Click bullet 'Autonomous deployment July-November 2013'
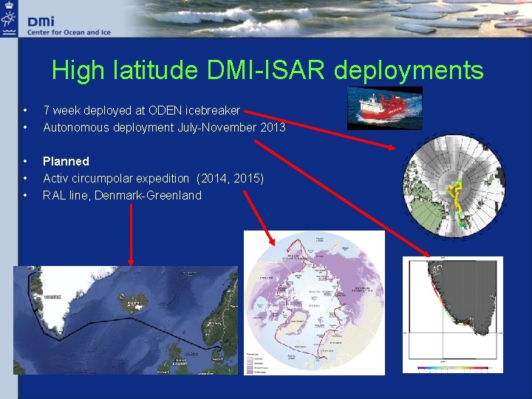532x399 pixels. pyautogui.click(x=164, y=128)
